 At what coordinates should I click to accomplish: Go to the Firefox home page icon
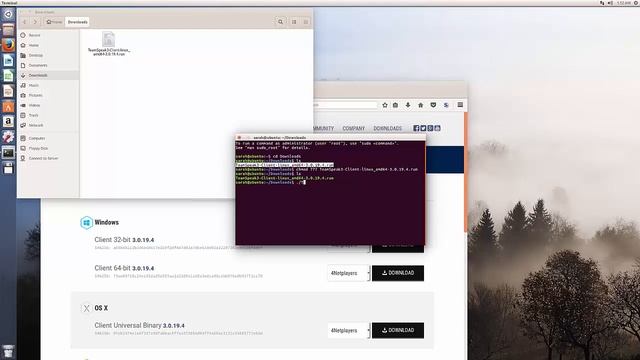pyautogui.click(x=420, y=105)
